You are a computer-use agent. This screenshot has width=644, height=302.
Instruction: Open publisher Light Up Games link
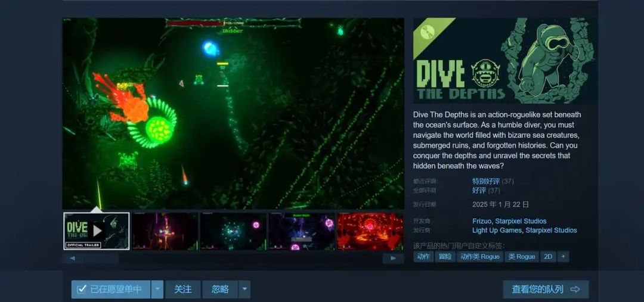pyautogui.click(x=497, y=230)
